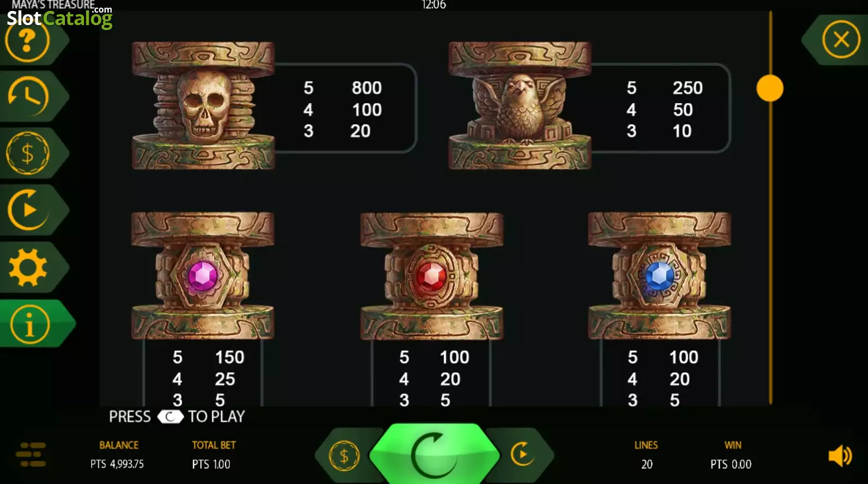The height and width of the screenshot is (484, 868).
Task: Click the blue gem totem symbol
Action: pyautogui.click(x=660, y=276)
